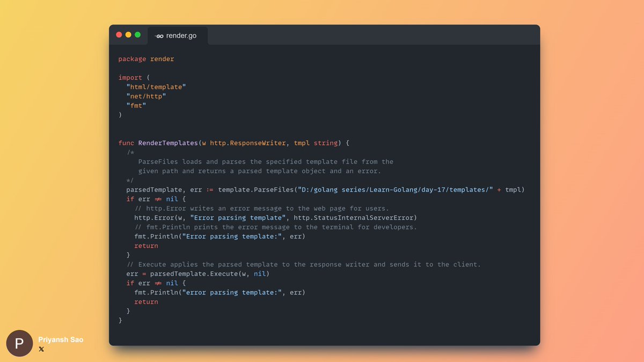
Task: Click the 'import (' keyword line
Action: click(134, 78)
